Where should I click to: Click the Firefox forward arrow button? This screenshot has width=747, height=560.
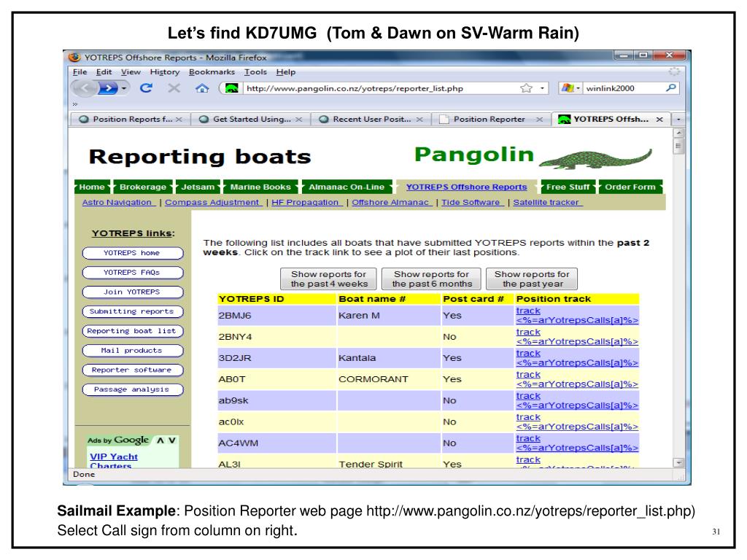(x=108, y=88)
